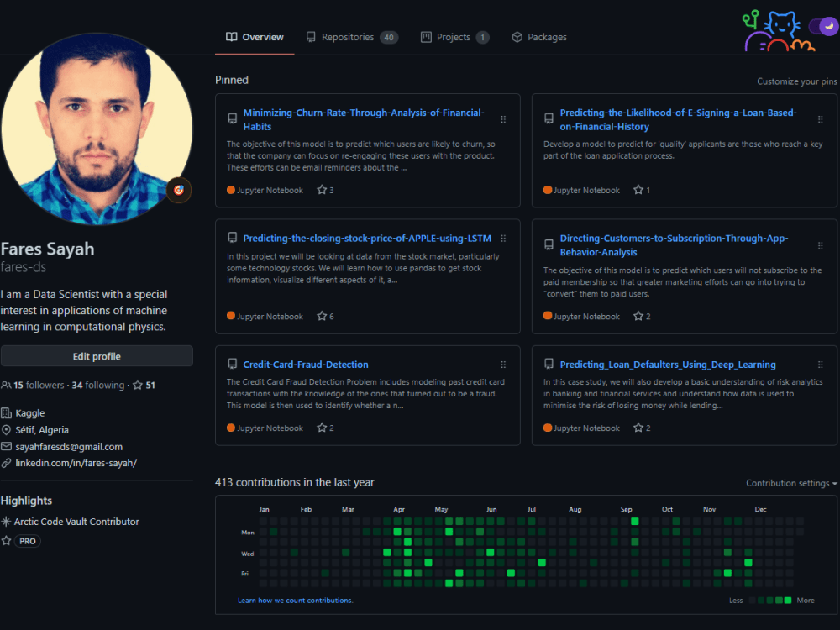This screenshot has width=840, height=630.
Task: Click Customize your pins
Action: point(796,81)
